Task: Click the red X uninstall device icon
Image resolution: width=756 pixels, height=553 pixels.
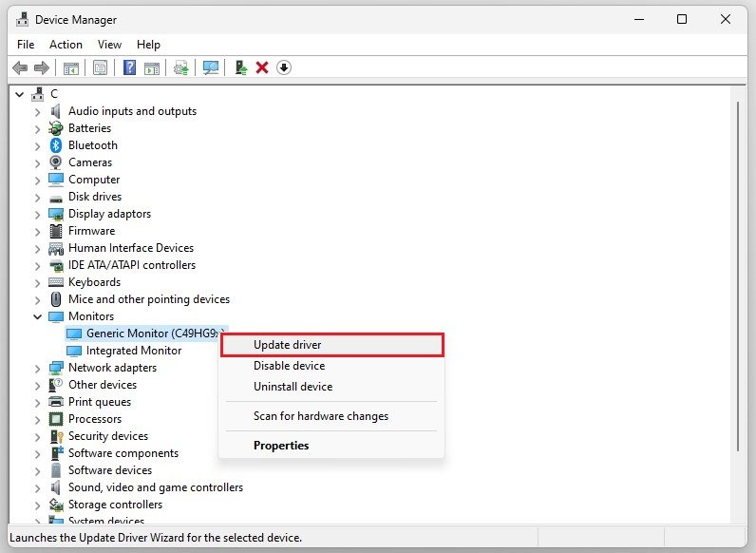Action: point(262,67)
